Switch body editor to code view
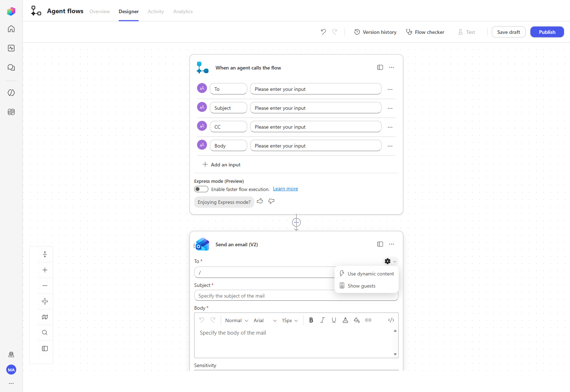 click(391, 320)
